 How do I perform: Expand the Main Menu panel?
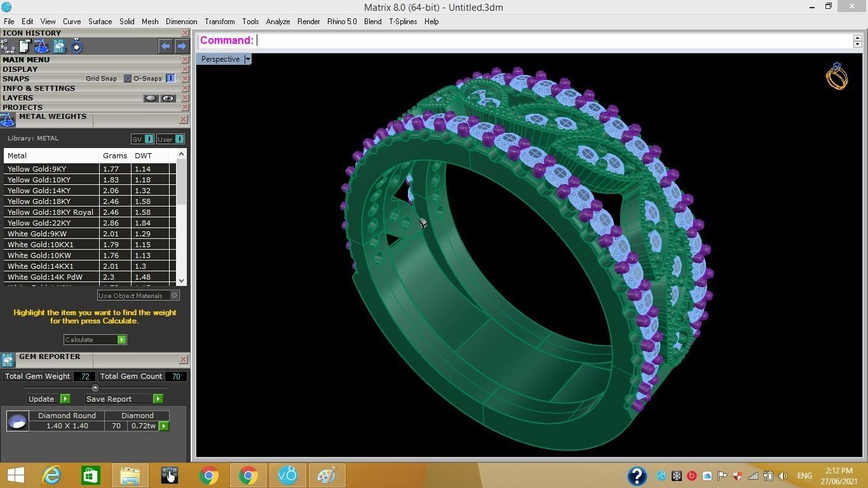click(26, 60)
